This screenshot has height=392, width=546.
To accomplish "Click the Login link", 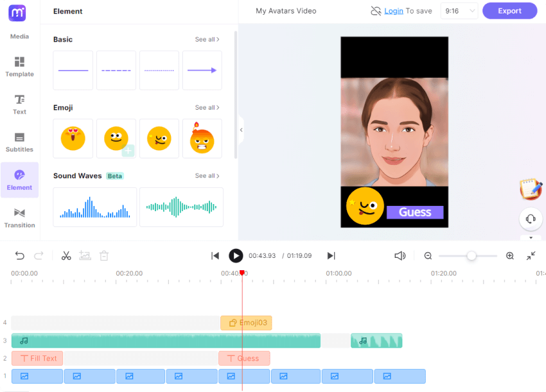I will point(394,11).
